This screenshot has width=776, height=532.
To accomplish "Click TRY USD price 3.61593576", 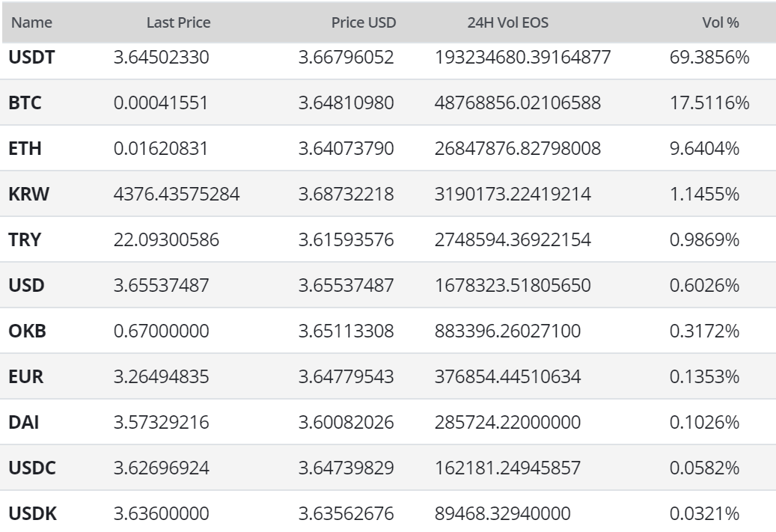I will point(346,240).
